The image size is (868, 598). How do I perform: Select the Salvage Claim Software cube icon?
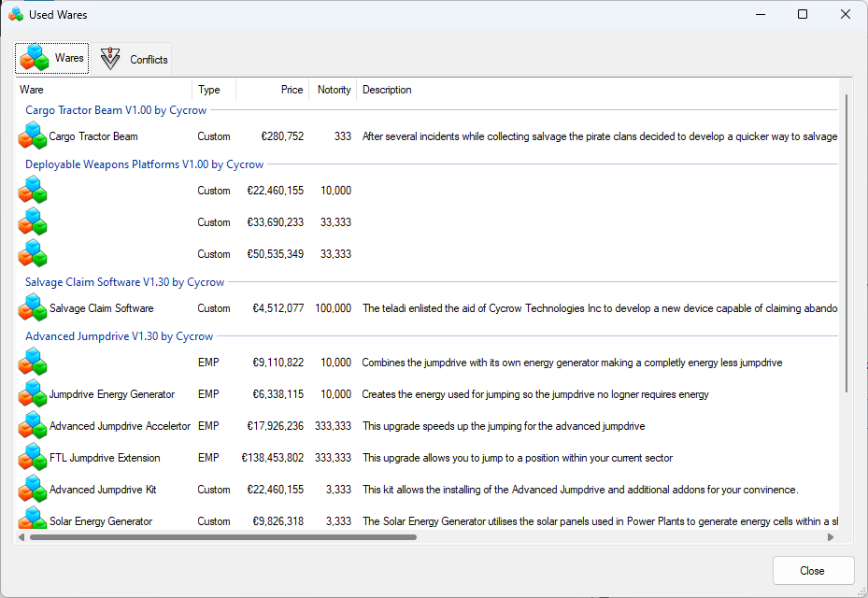33,308
